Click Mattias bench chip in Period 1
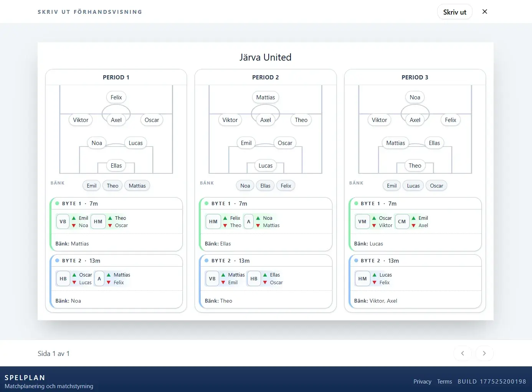532x392 pixels. coord(137,186)
